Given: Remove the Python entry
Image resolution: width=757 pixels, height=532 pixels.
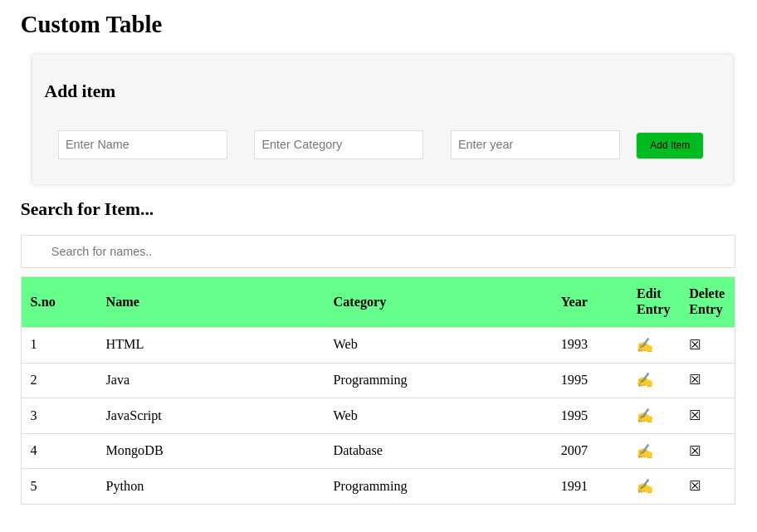Looking at the screenshot, I should 695,486.
